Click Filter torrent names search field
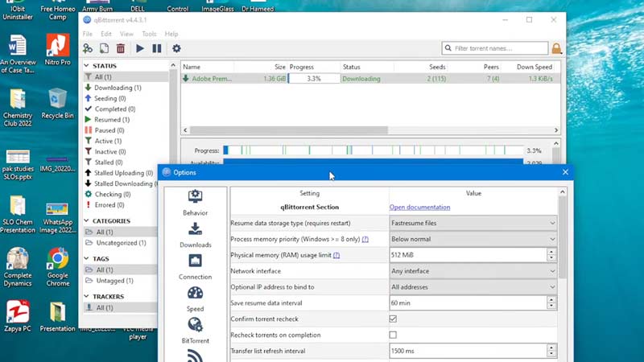 click(495, 48)
